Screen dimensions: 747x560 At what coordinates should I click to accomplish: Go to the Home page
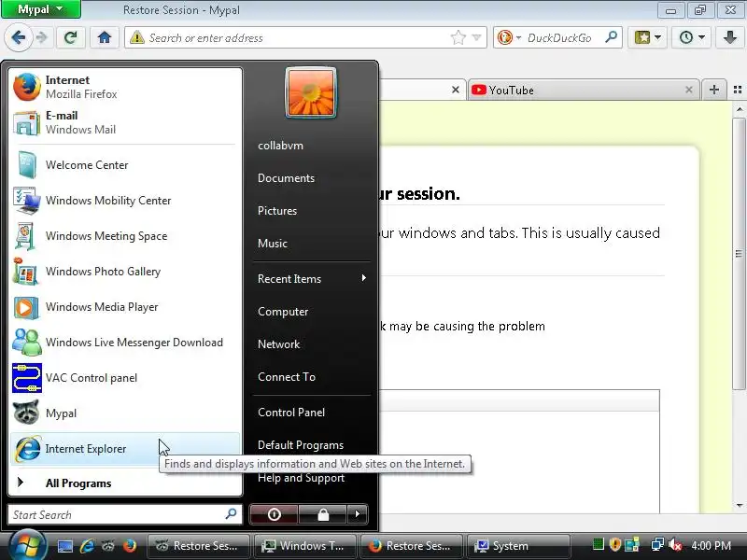pos(105,37)
